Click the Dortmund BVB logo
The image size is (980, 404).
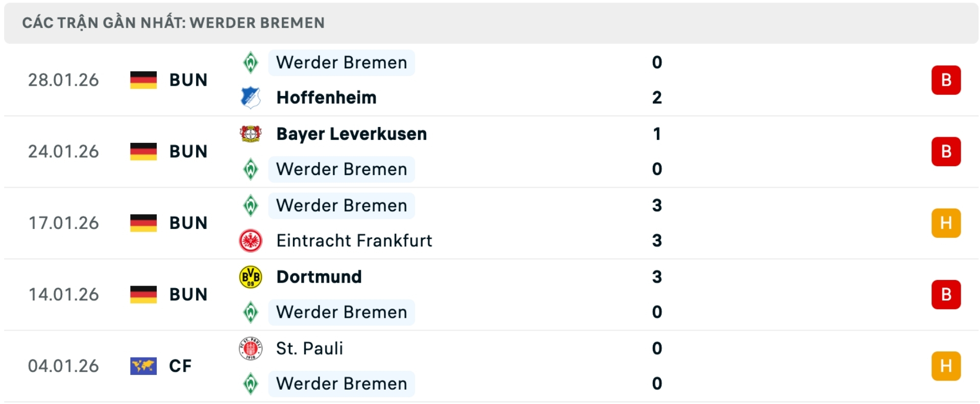tap(251, 277)
